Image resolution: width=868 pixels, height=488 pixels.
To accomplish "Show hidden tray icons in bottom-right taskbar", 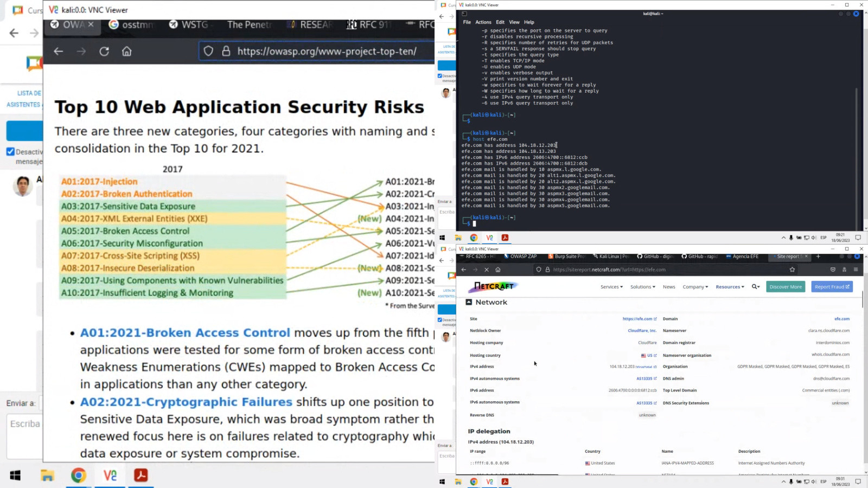I will coord(783,481).
